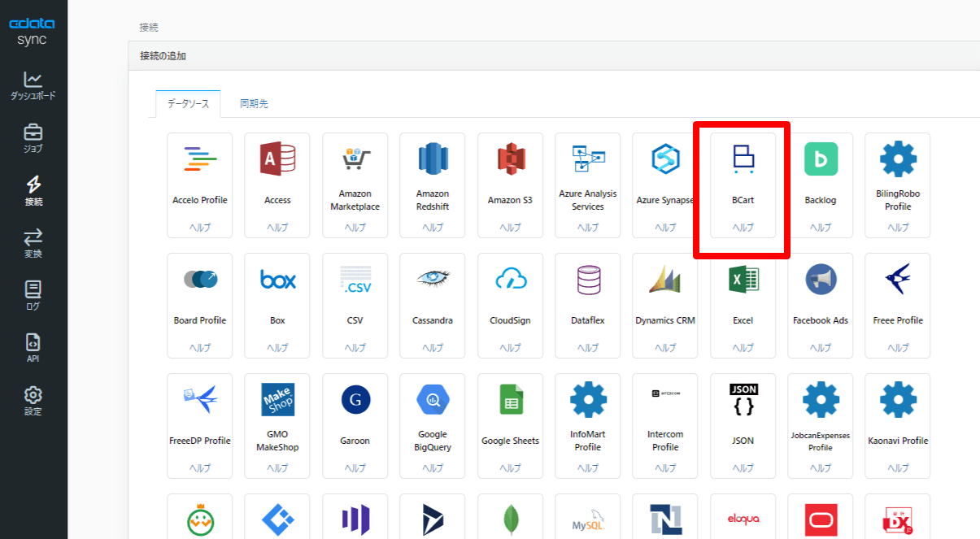
Task: Select the Garoon connector icon
Action: 355,399
